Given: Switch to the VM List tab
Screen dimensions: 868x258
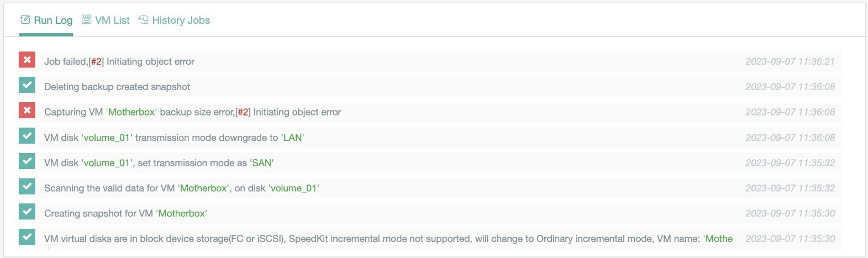Looking at the screenshot, I should click(112, 20).
